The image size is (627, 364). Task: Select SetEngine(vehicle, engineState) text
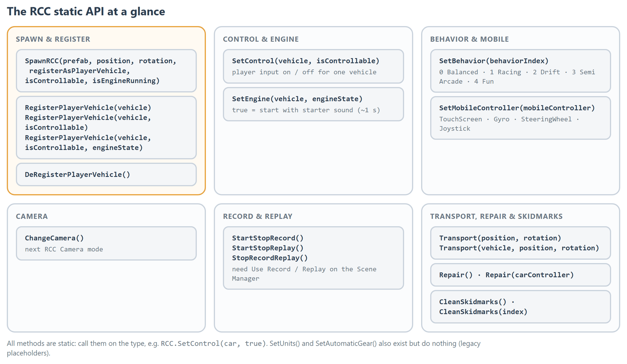297,99
